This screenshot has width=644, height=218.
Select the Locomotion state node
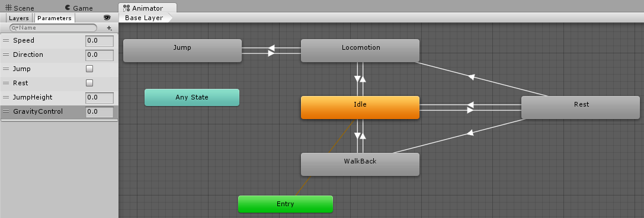pyautogui.click(x=360, y=50)
